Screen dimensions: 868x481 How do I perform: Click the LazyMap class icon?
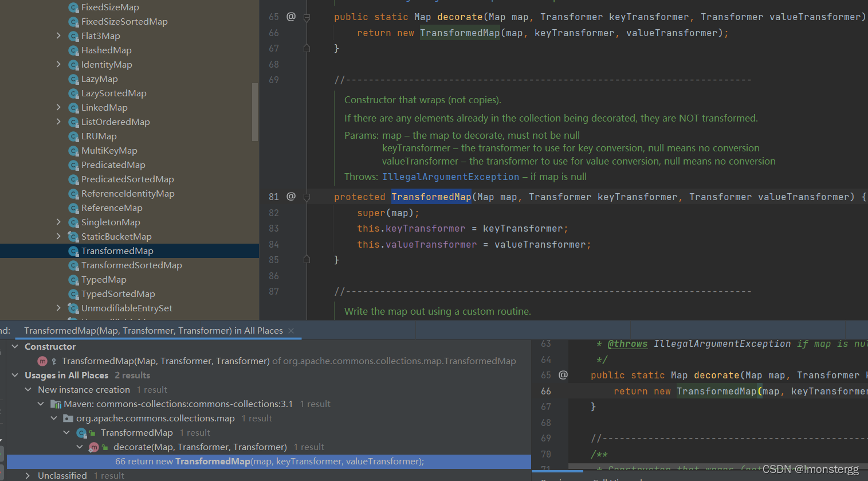[73, 79]
